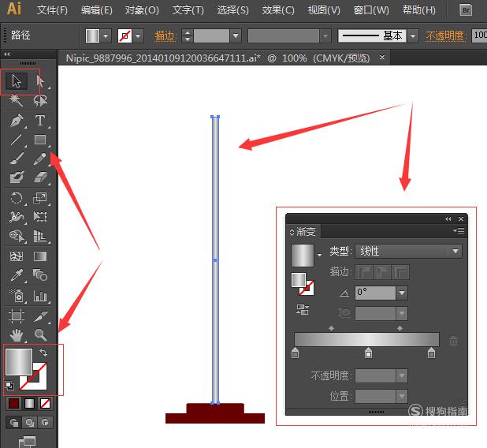Screen dimensions: 487x448
Task: Select the Slice tool
Action: tap(40, 315)
